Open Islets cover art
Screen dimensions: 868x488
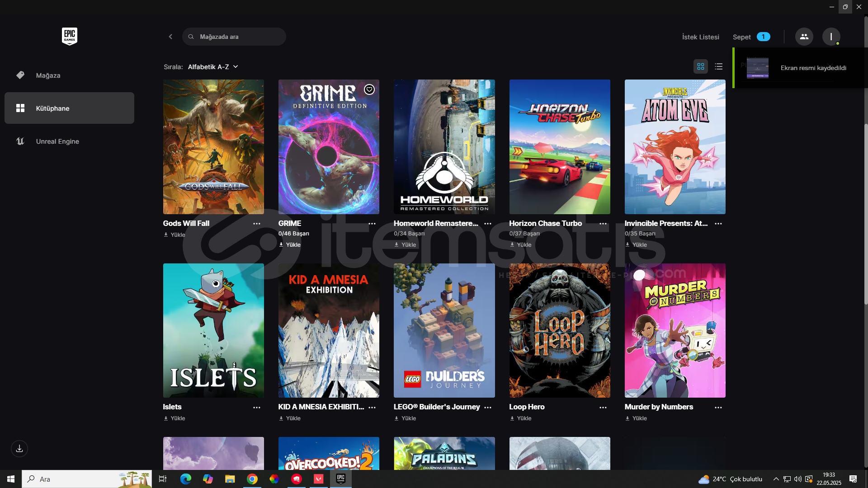[213, 330]
